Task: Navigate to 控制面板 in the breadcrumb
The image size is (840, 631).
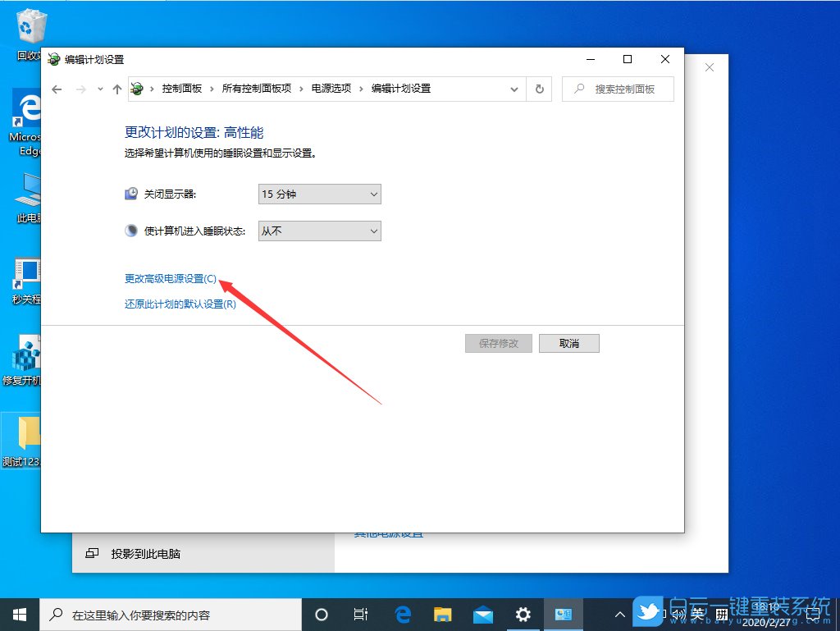Action: pyautogui.click(x=181, y=88)
